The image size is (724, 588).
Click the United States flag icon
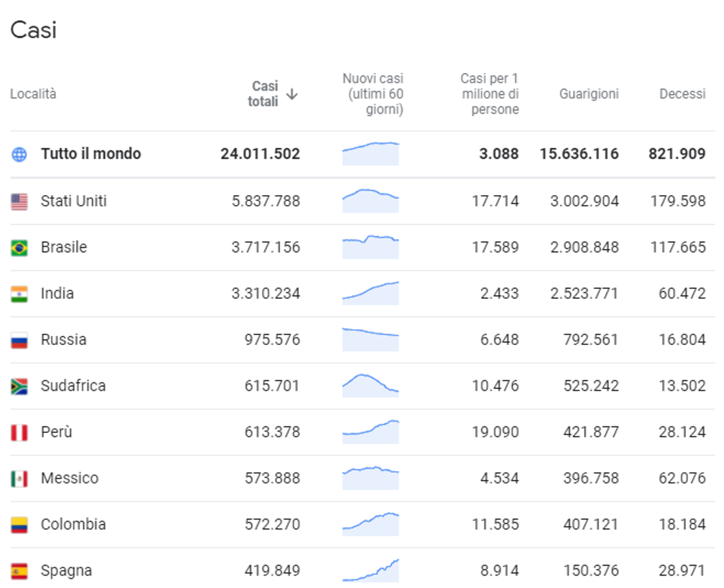tap(19, 202)
